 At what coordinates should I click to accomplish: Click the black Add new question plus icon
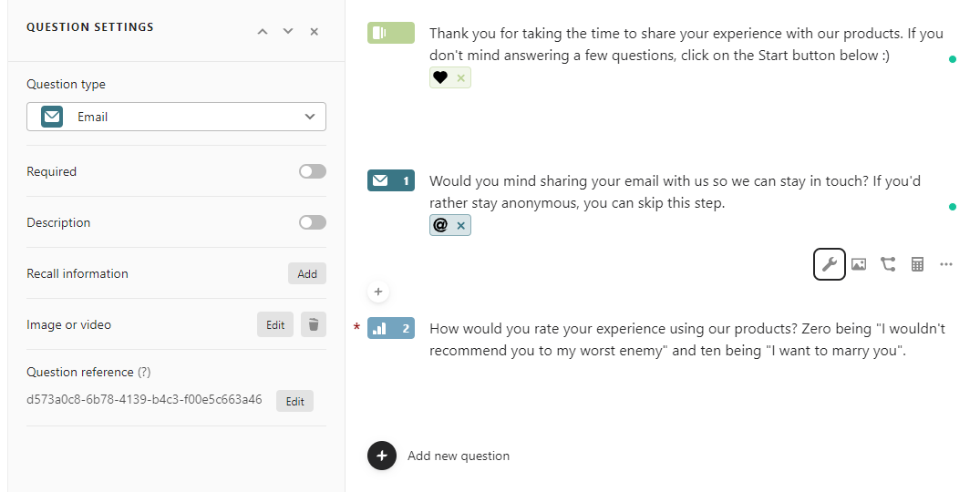(x=382, y=456)
